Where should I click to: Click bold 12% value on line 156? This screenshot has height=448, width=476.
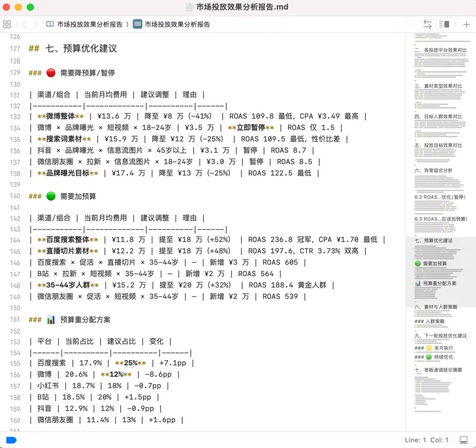pos(116,375)
